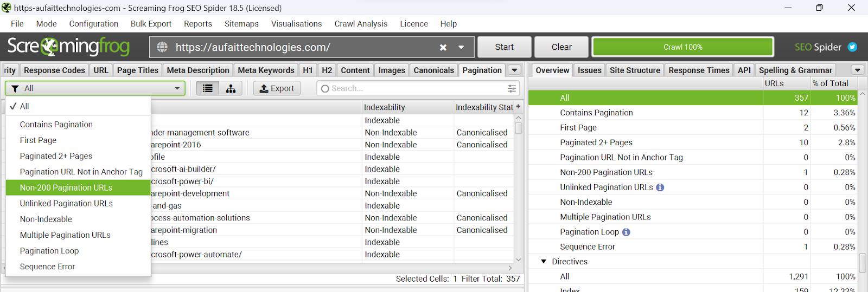
Task: Click the URLs column header in Overview
Action: 787,83
